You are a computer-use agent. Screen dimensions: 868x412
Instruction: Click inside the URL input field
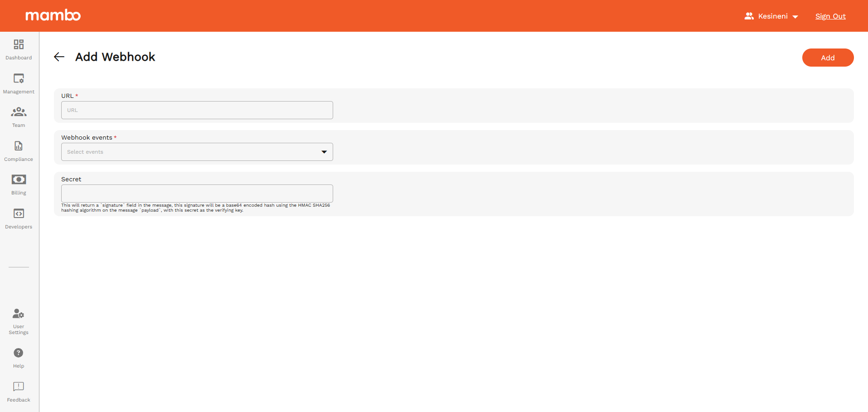coord(197,110)
